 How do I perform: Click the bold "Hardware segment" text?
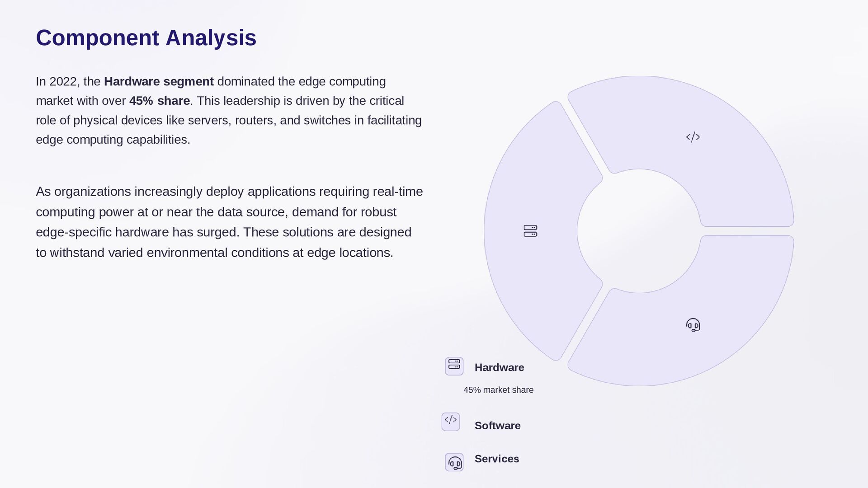(x=159, y=81)
